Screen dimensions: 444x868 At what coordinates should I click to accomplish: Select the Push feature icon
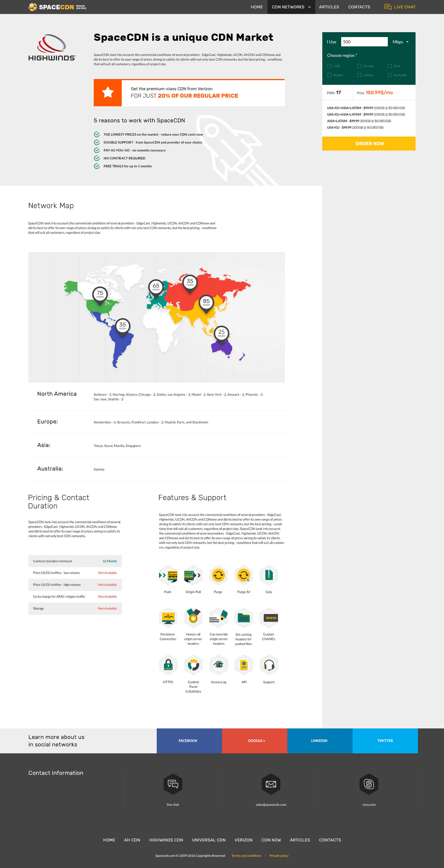click(x=168, y=575)
